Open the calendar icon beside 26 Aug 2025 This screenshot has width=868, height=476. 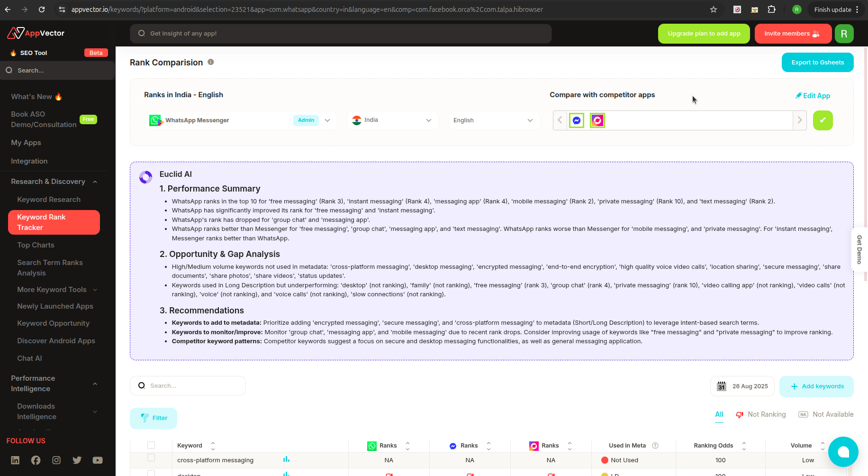click(721, 386)
